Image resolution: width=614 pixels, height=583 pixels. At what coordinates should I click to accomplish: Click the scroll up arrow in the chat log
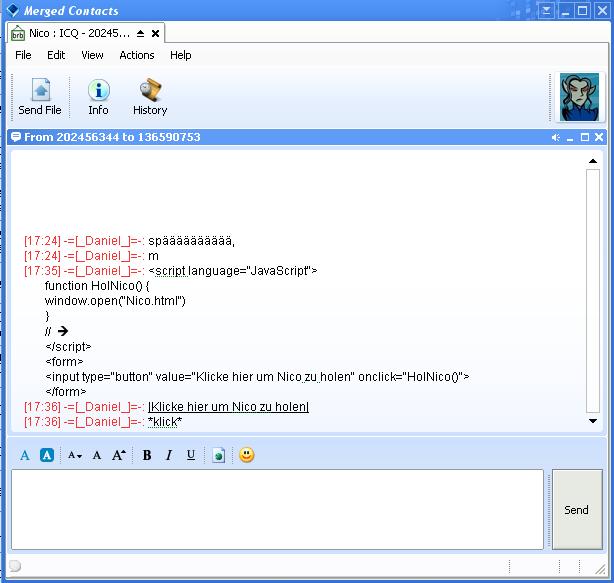(x=593, y=161)
